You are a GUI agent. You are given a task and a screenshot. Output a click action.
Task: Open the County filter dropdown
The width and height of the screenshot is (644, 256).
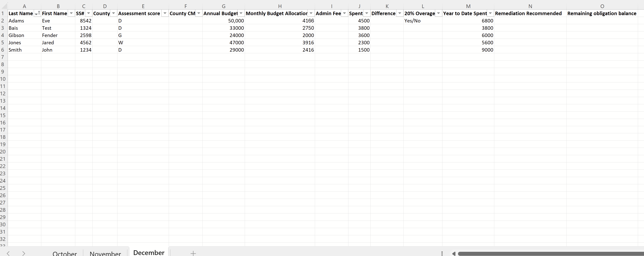(x=113, y=13)
